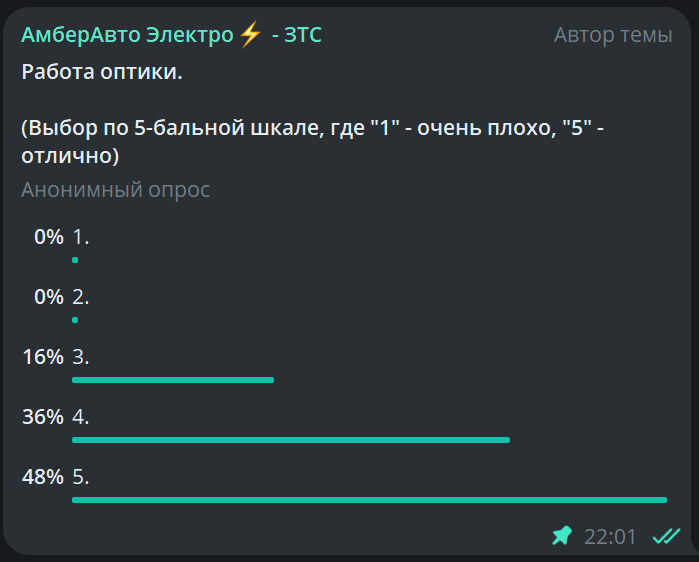The width and height of the screenshot is (699, 562).
Task: Click the "Автор темы" label
Action: 612,35
